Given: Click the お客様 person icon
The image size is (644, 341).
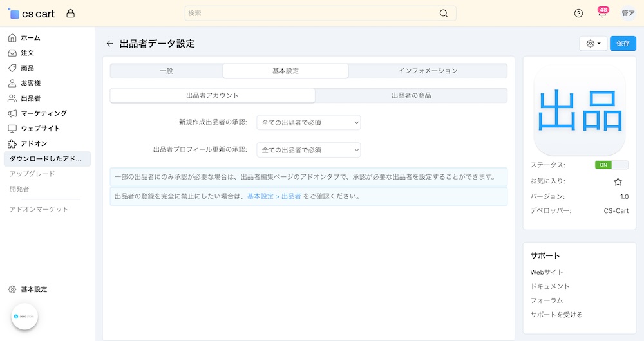Looking at the screenshot, I should tap(12, 83).
